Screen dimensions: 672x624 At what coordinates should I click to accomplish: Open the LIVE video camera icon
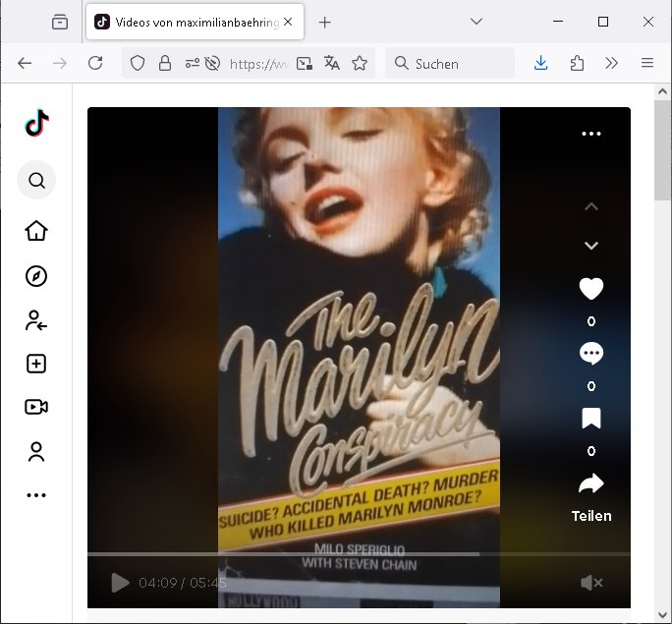pos(36,407)
